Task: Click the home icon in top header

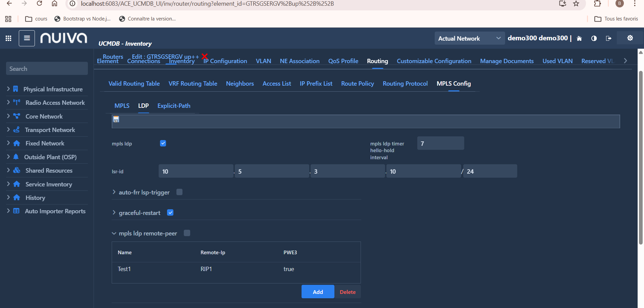Action: tap(579, 39)
